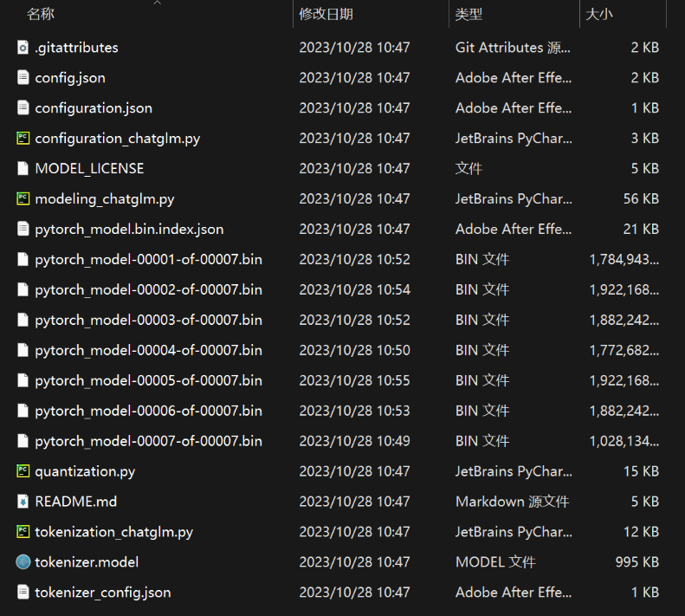The height and width of the screenshot is (616, 685).
Task: Click the round blue icon of tokenizer.model
Action: pyautogui.click(x=23, y=562)
